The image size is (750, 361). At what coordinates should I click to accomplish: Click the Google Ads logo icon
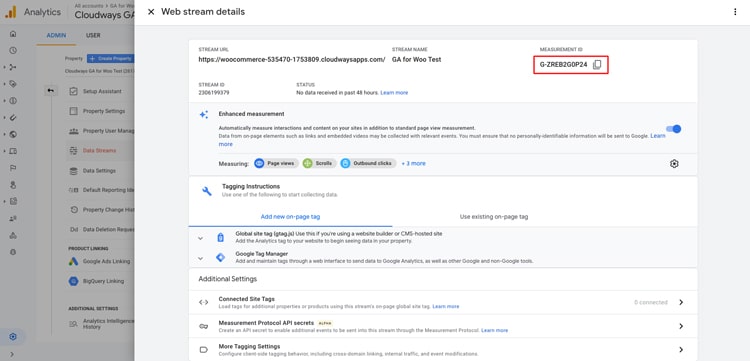[73, 262]
